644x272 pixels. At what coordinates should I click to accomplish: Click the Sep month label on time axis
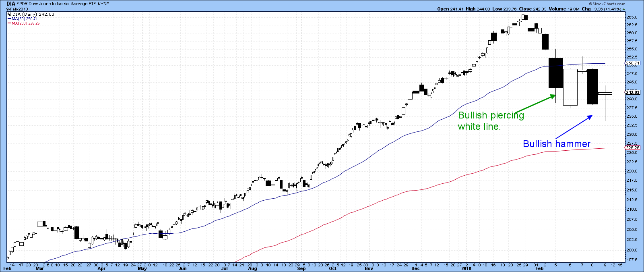(x=301, y=268)
